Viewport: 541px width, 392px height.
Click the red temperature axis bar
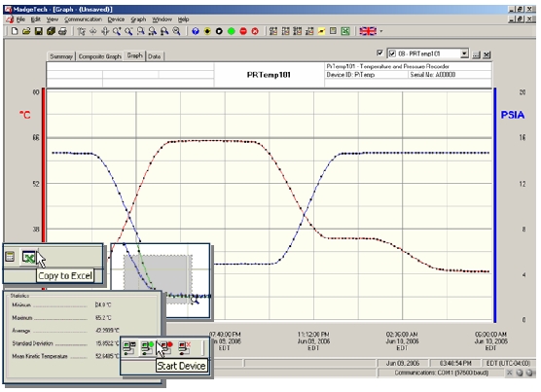pos(44,165)
